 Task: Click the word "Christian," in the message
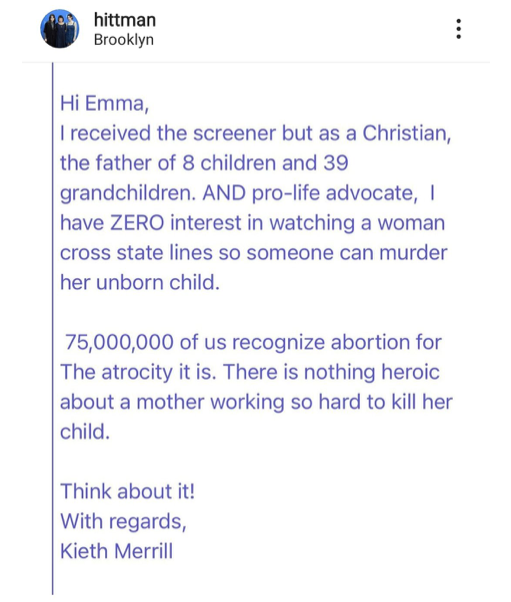pos(407,133)
